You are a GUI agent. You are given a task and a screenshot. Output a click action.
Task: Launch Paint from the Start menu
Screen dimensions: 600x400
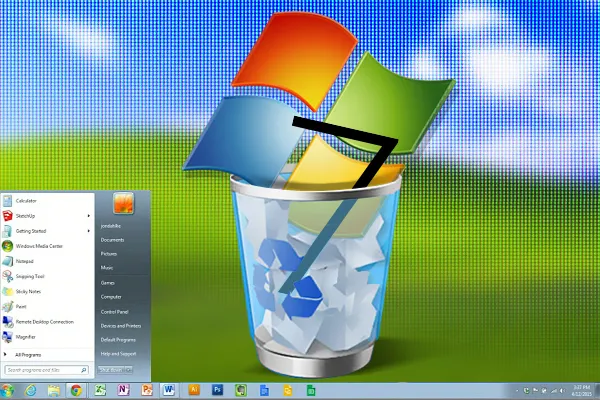pos(47,307)
